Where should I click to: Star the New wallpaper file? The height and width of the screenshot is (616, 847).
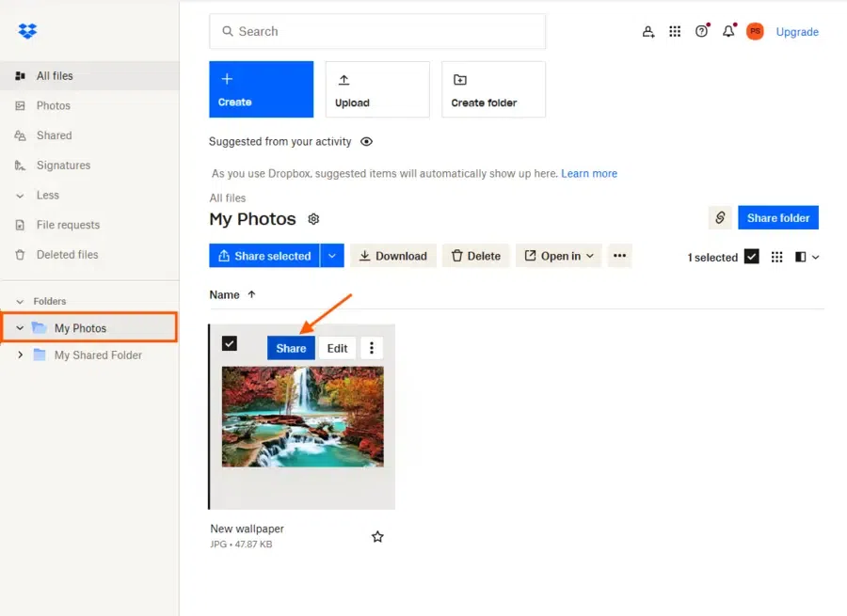pos(377,536)
